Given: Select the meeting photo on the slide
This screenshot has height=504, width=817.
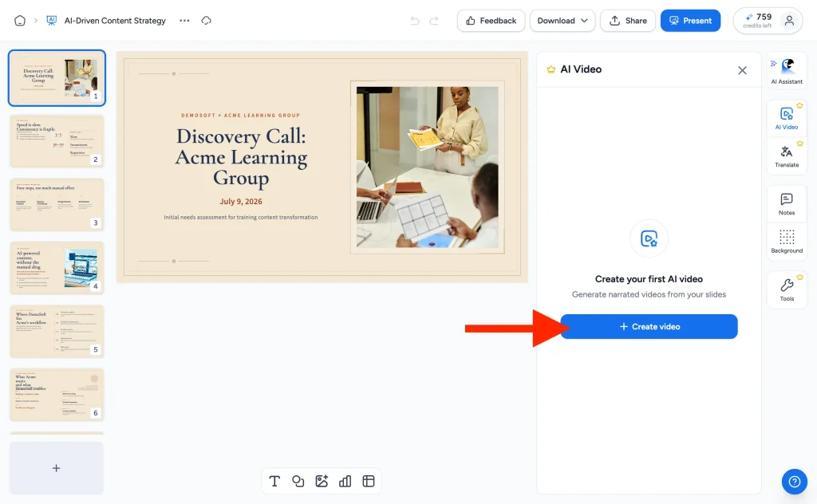Looking at the screenshot, I should tap(428, 167).
